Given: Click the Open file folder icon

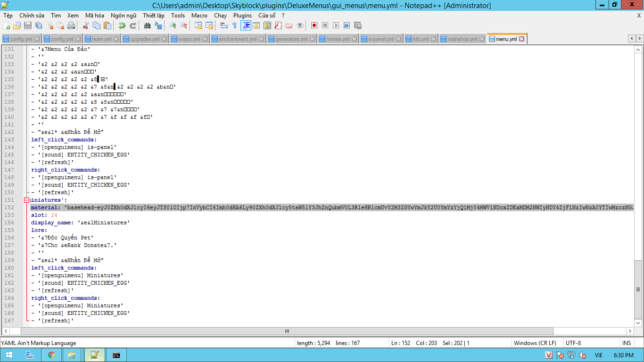Looking at the screenshot, I should click(x=17, y=25).
